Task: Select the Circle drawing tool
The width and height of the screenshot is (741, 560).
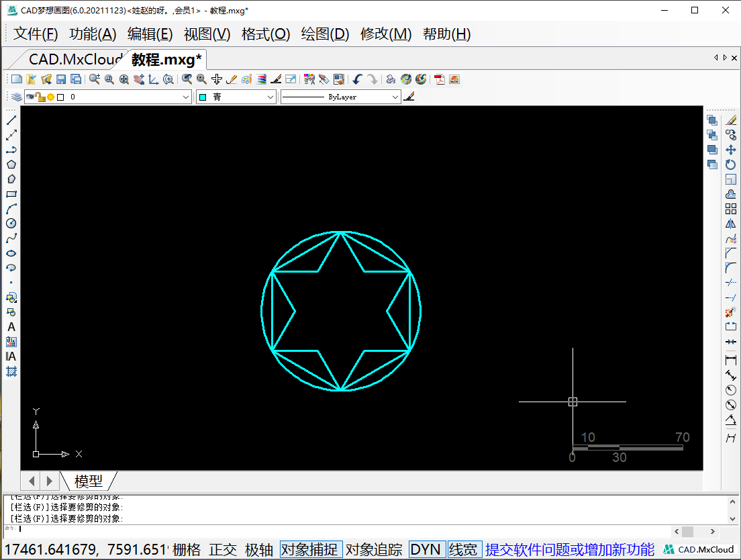Action: [11, 224]
